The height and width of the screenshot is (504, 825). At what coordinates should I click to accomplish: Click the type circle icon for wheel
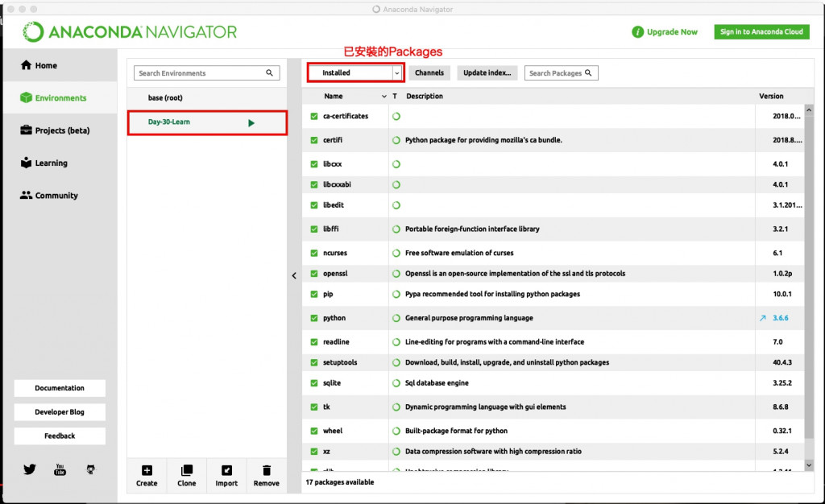coord(396,431)
